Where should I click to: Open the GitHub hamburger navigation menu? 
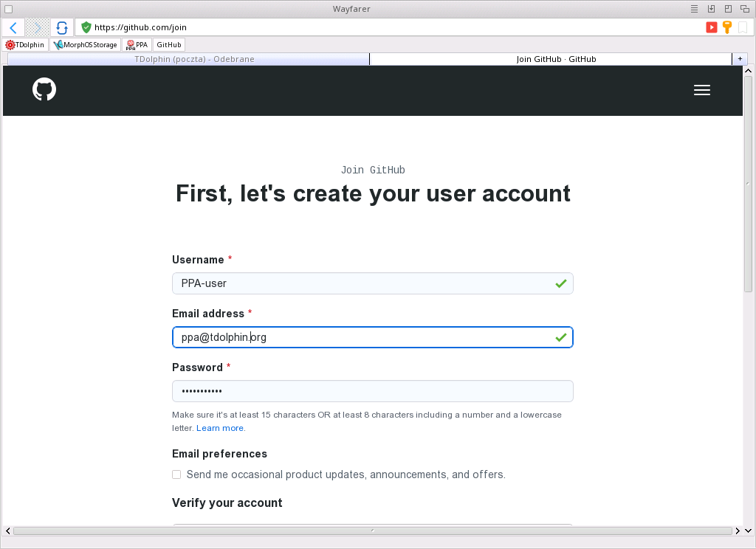click(x=702, y=90)
